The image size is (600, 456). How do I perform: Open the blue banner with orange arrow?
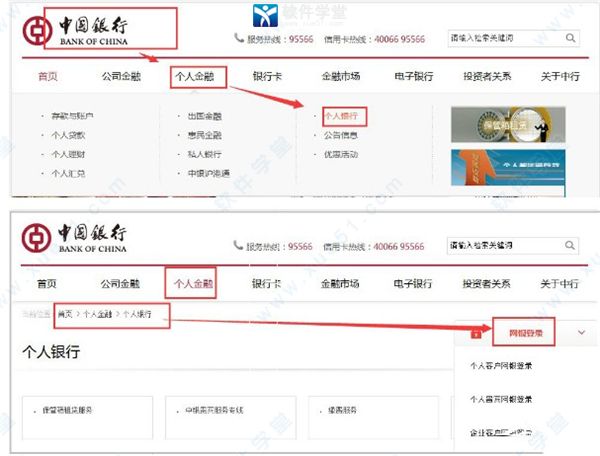[508, 168]
